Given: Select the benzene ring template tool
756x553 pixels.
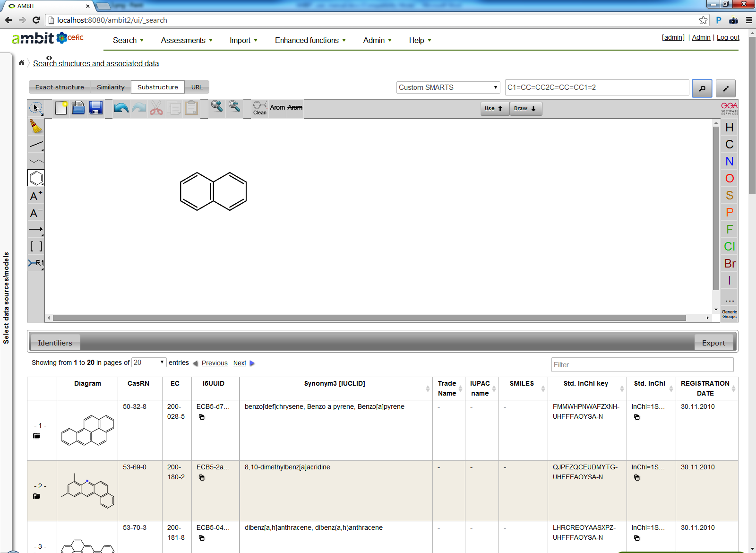Looking at the screenshot, I should pyautogui.click(x=36, y=178).
